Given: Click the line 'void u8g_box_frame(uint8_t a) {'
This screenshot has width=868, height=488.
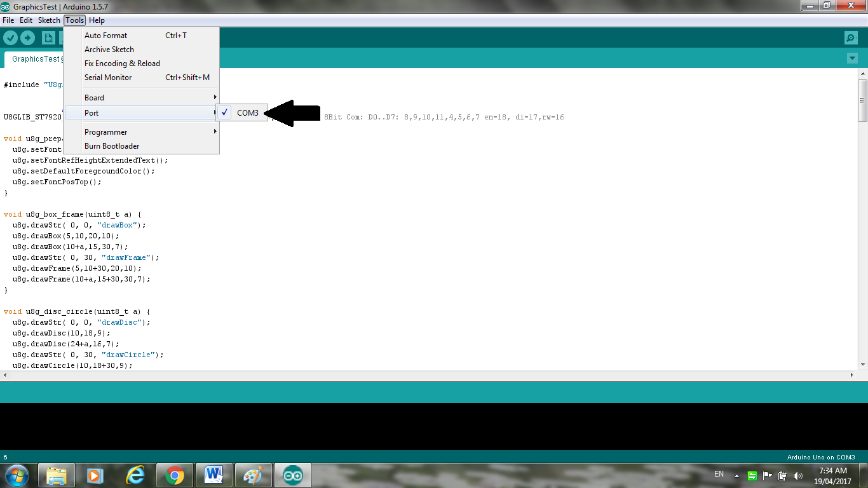Looking at the screenshot, I should tap(72, 214).
